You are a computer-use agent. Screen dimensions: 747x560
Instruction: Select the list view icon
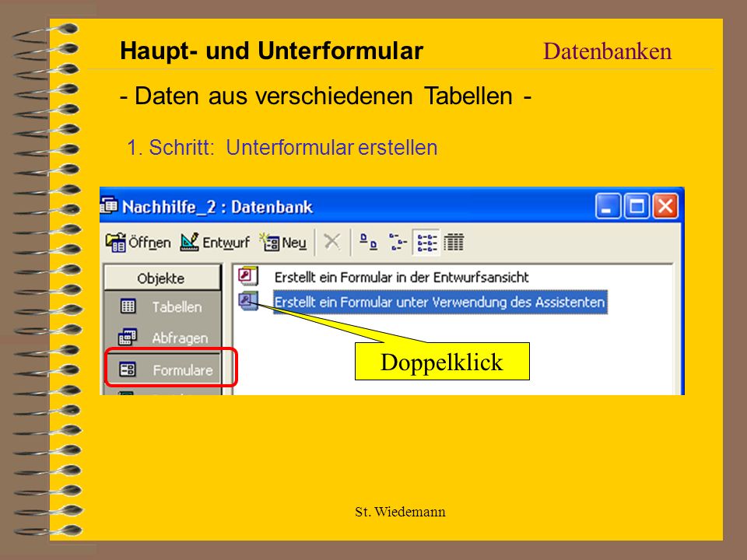click(426, 242)
